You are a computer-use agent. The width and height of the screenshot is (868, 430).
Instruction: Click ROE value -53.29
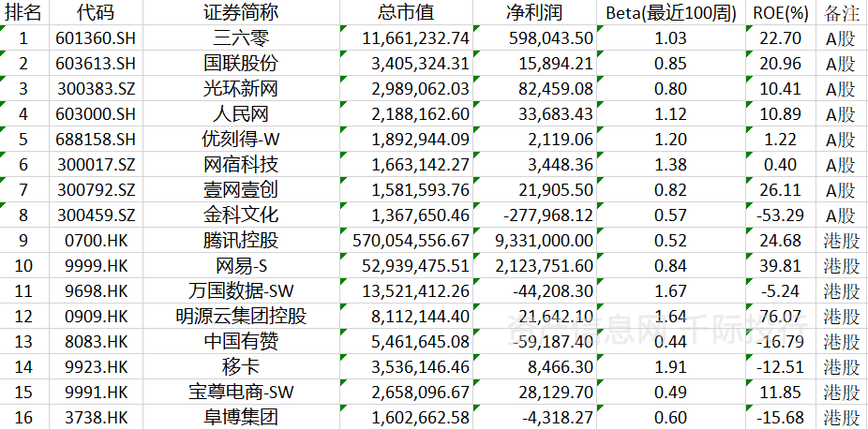coord(780,215)
